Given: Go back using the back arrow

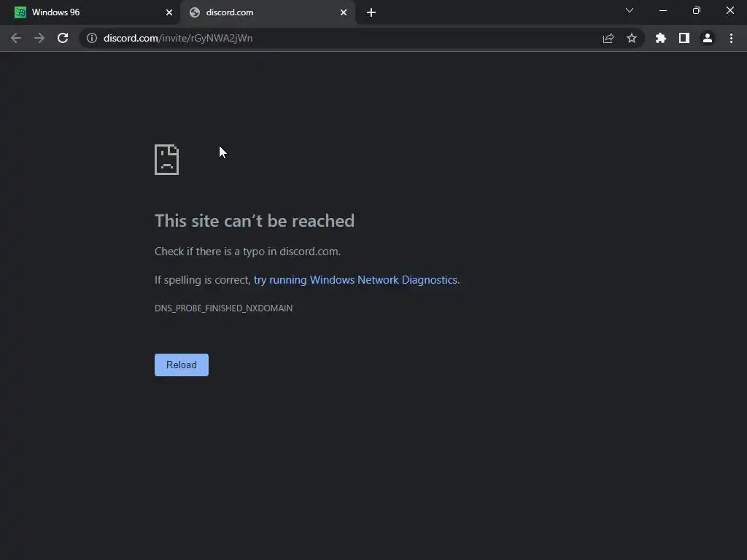Looking at the screenshot, I should [16, 38].
